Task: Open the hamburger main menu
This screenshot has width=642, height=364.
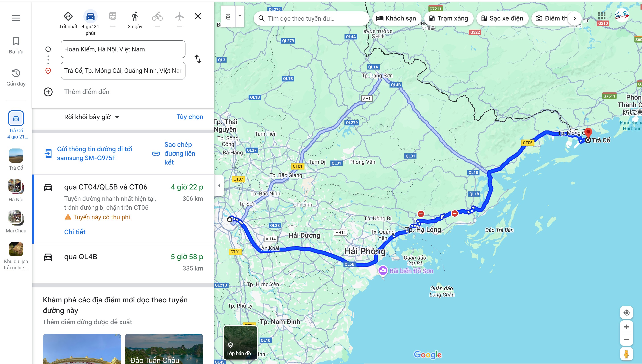Action: pyautogui.click(x=16, y=18)
